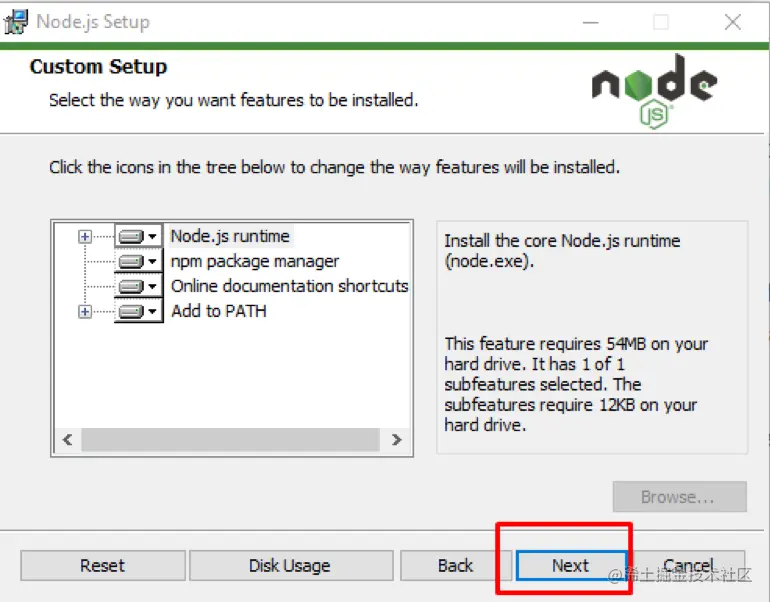Select the npm package manager tree item
Image resolution: width=770 pixels, height=602 pixels.
[255, 261]
